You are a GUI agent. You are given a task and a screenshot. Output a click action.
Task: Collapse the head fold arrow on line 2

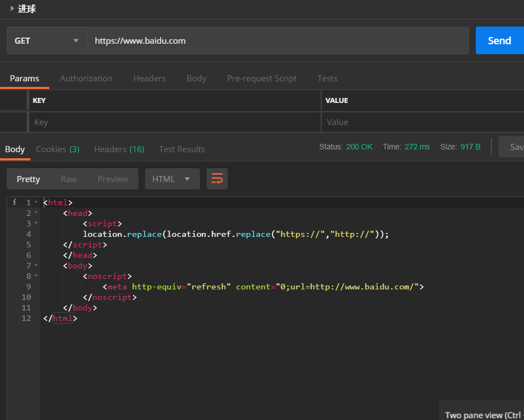(x=36, y=212)
